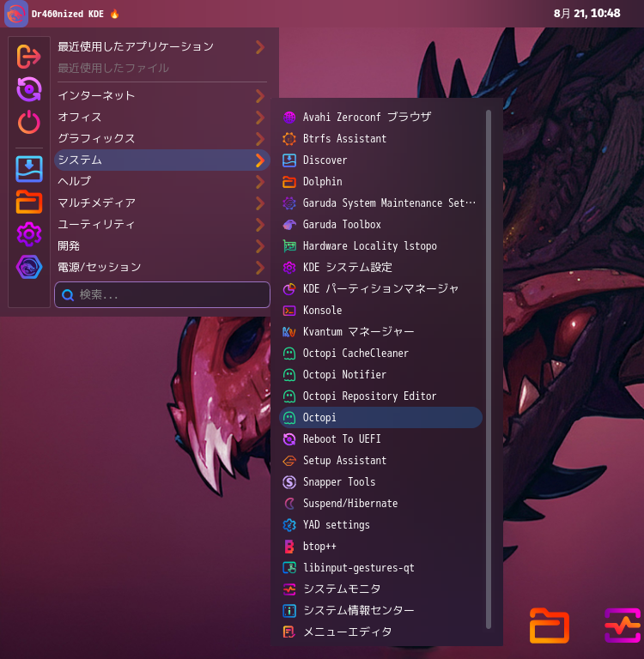The height and width of the screenshot is (659, 644).
Task: Click the reboot icon in the launcher sidebar
Action: point(28,89)
